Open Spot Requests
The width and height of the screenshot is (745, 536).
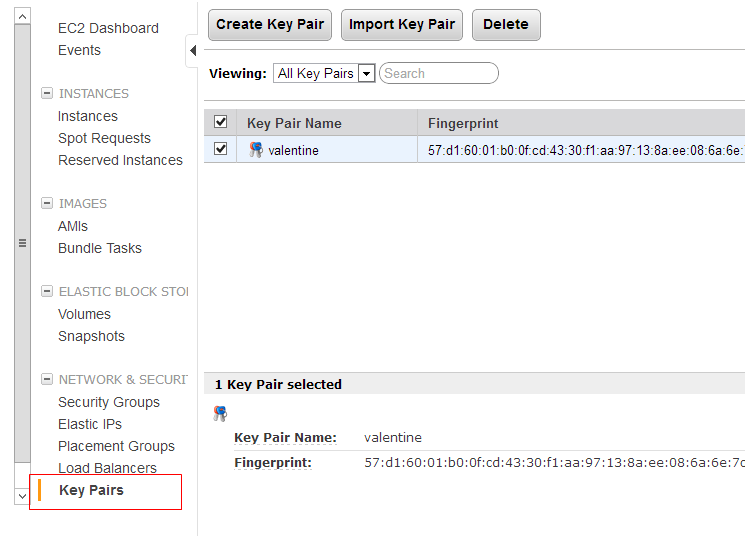(x=105, y=138)
